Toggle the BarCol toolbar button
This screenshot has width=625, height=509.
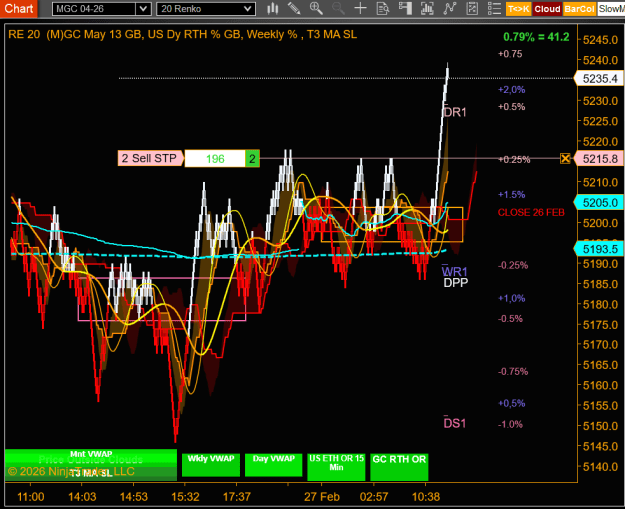(580, 9)
